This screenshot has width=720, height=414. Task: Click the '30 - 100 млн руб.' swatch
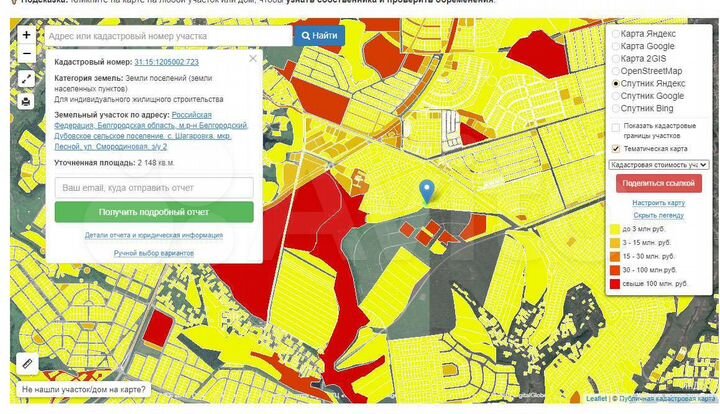point(615,270)
